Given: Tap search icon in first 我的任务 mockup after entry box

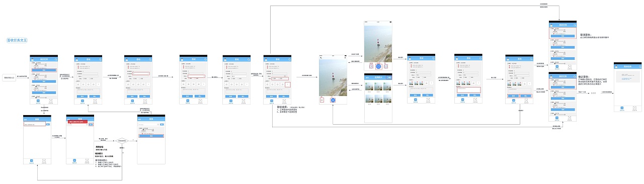Looking at the screenshot, I should [x=56, y=59].
